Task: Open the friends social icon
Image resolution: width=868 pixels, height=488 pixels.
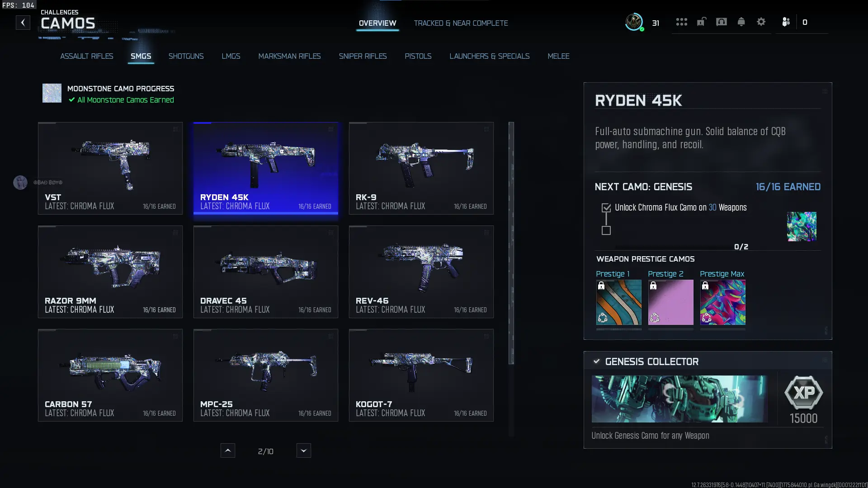Action: coord(786,22)
